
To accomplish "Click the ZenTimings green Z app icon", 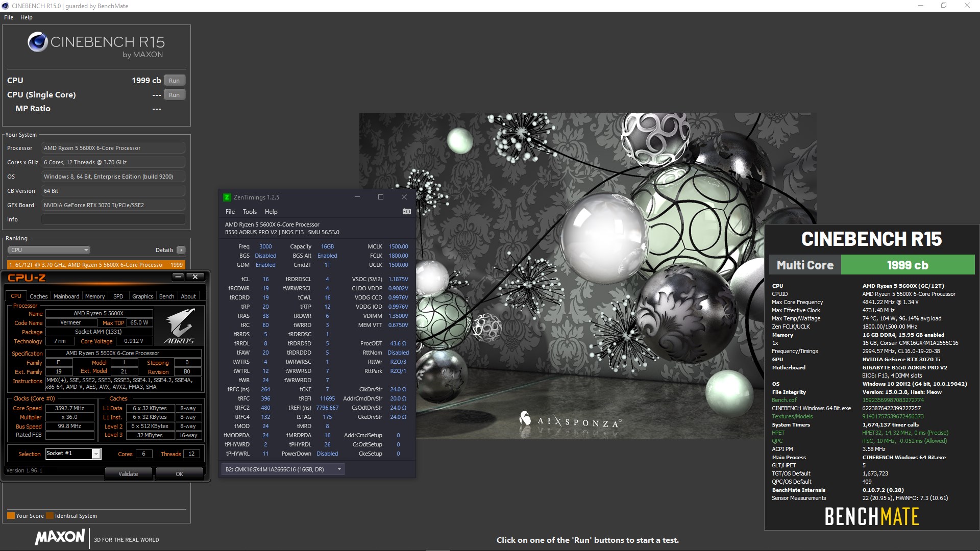I will point(227,197).
